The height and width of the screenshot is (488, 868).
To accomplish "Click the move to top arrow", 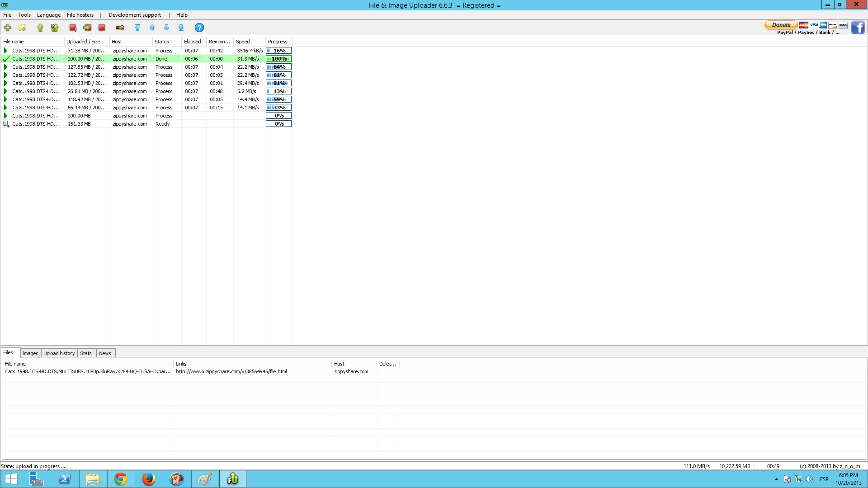I will 138,28.
